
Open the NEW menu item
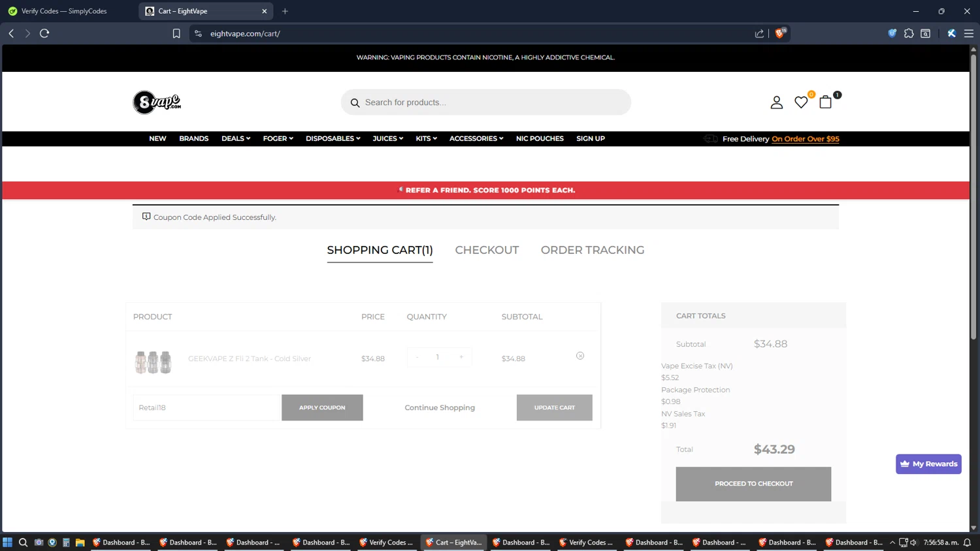click(157, 138)
